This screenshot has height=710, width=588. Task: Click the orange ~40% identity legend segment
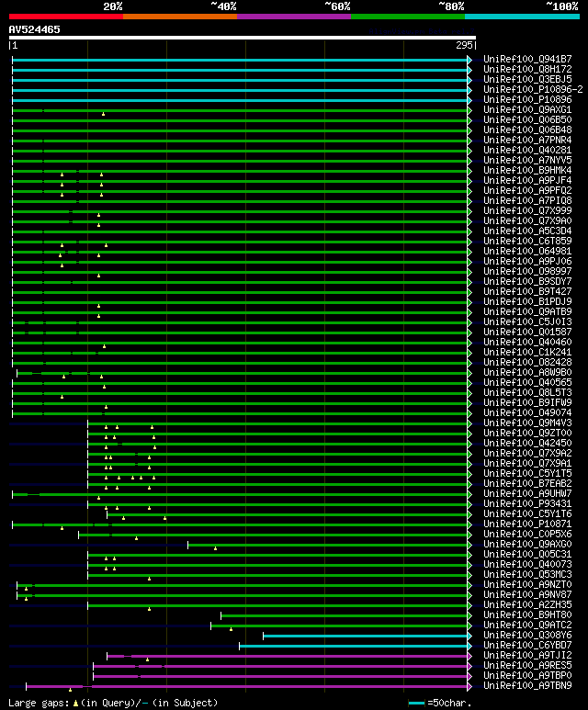pos(180,17)
